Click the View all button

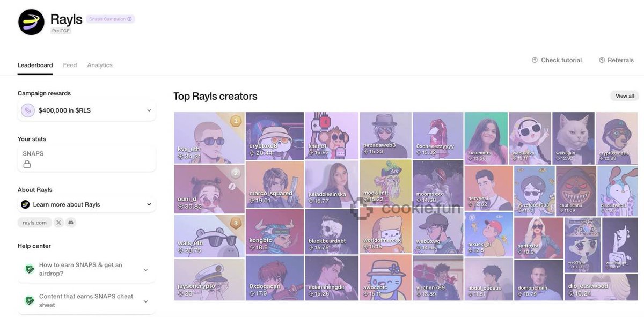tap(625, 96)
